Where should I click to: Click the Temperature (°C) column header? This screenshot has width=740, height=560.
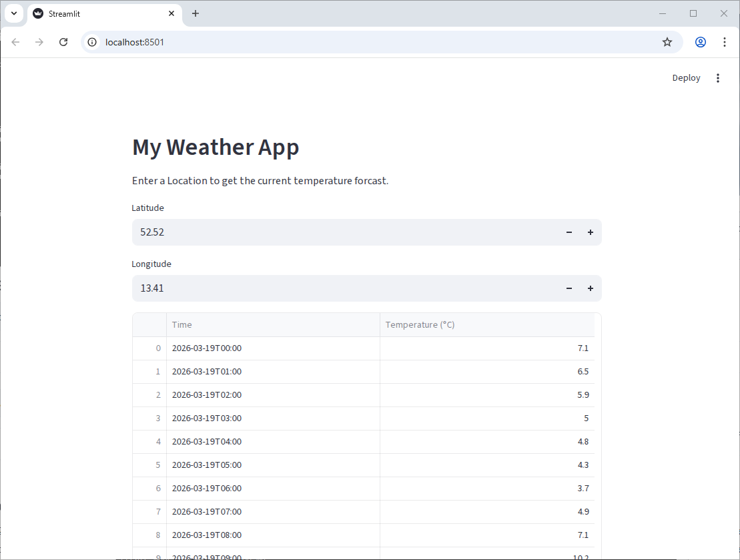point(420,324)
